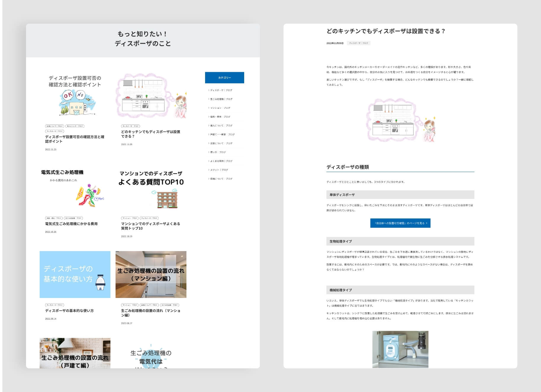Click the date 2022.10.26

point(51,232)
